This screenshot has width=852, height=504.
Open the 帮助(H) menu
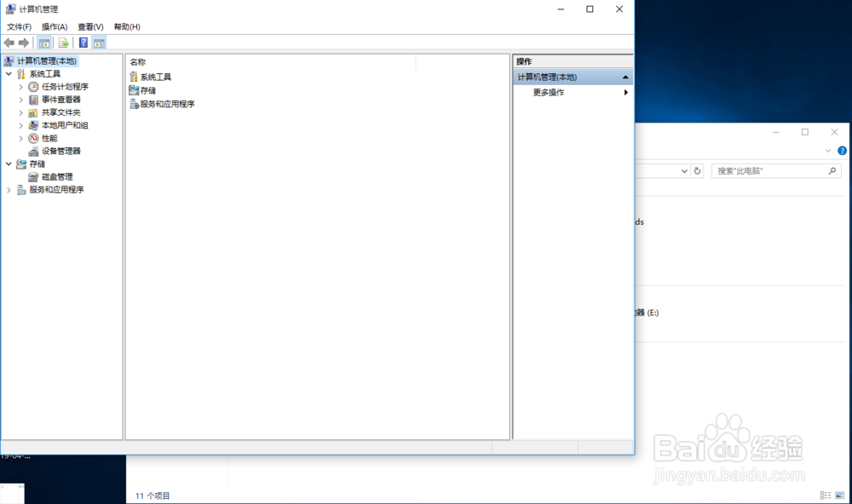pos(127,26)
